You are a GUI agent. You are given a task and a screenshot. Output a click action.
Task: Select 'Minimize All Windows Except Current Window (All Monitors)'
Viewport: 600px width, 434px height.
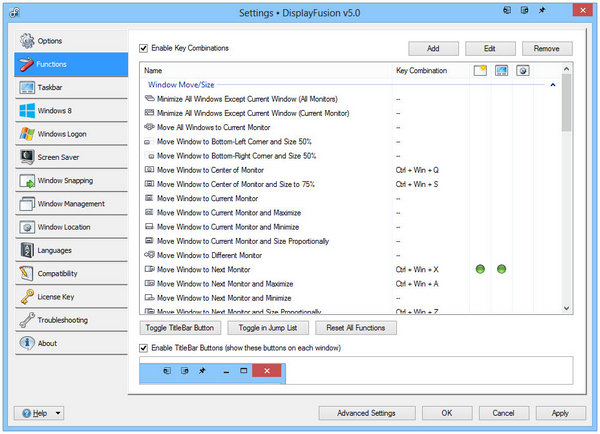(x=351, y=99)
